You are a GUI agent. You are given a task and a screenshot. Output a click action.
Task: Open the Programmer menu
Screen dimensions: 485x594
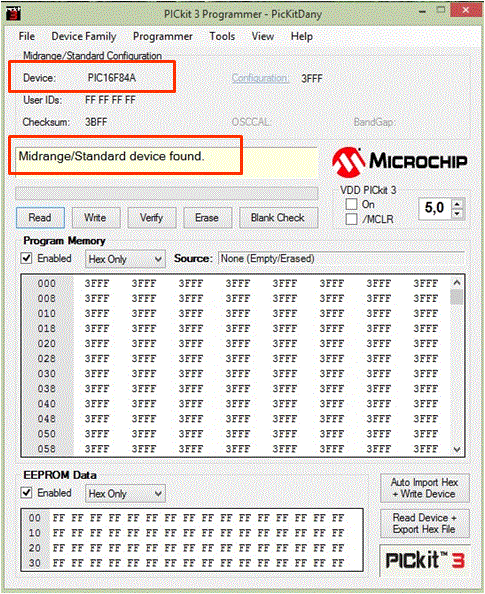(x=163, y=36)
